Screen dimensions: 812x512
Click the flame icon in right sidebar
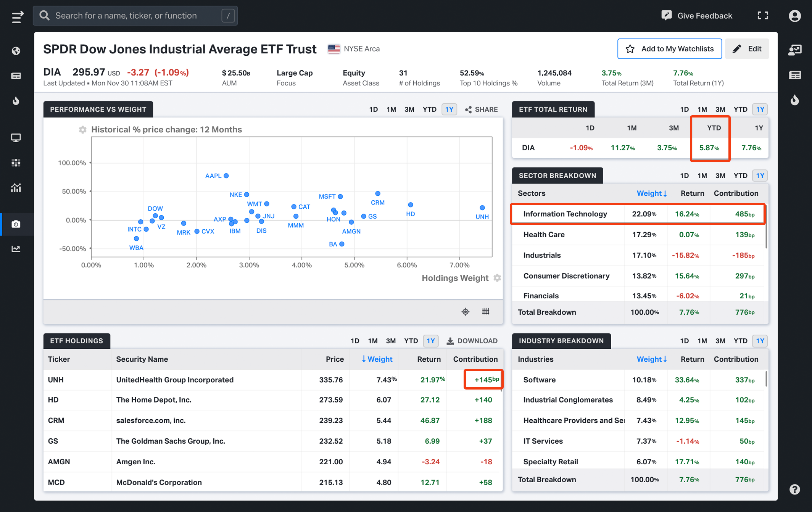(x=795, y=100)
